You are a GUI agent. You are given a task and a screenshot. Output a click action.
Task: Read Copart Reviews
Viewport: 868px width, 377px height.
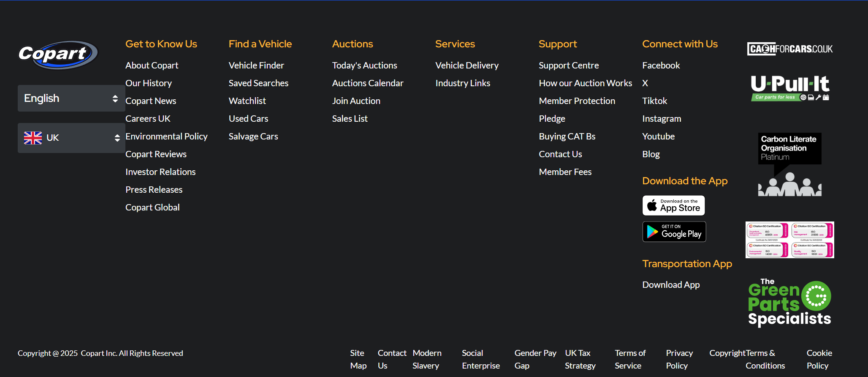156,154
